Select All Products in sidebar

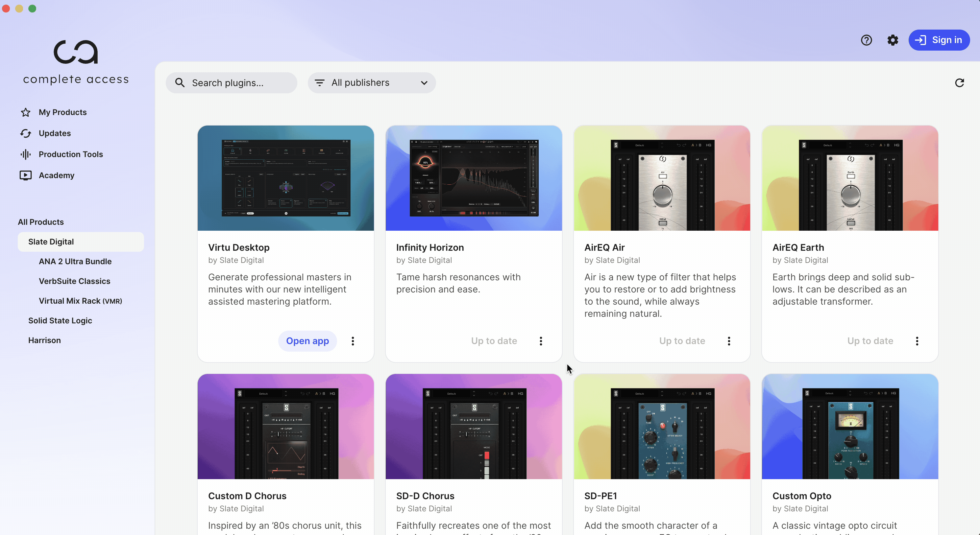pyautogui.click(x=41, y=222)
